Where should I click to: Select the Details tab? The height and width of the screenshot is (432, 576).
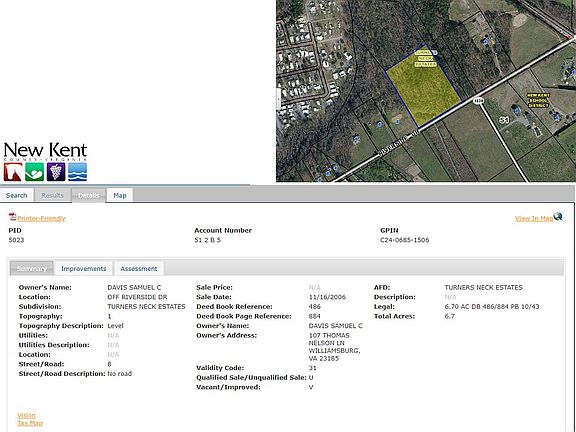tap(89, 195)
